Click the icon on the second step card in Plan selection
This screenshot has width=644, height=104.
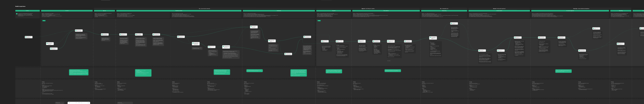[374, 41]
